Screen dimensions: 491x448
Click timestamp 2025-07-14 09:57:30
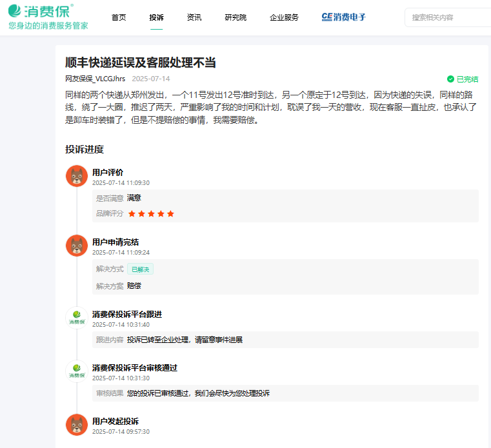point(121,432)
